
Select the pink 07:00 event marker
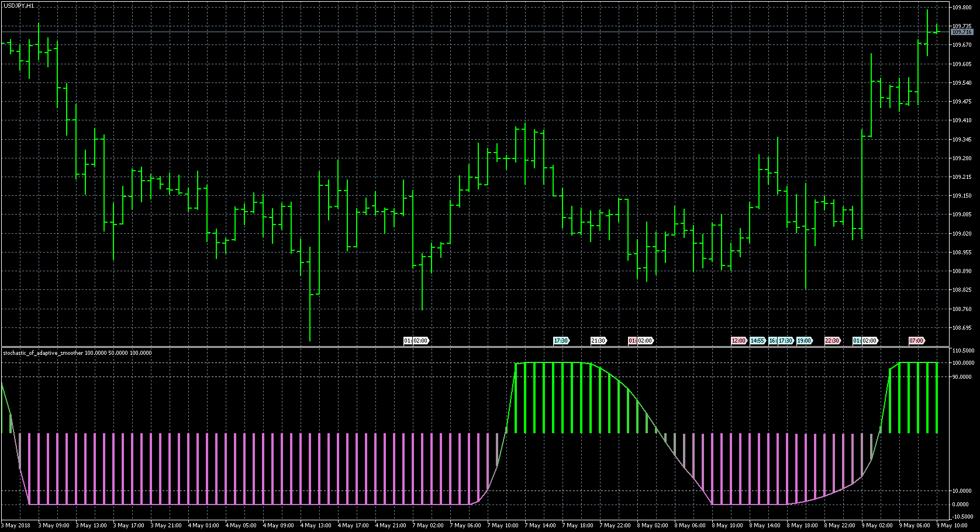(916, 340)
